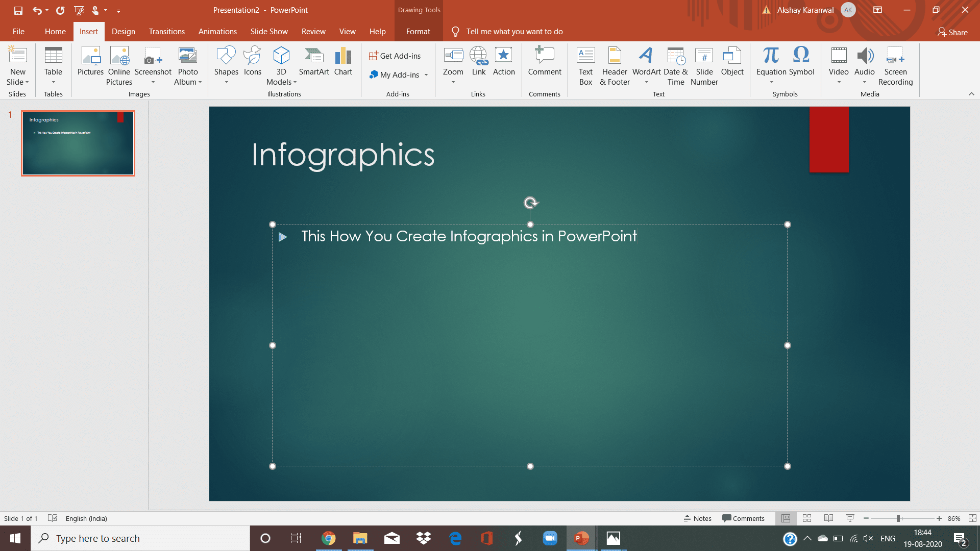Collapse the ribbon with chevron

point(971,94)
